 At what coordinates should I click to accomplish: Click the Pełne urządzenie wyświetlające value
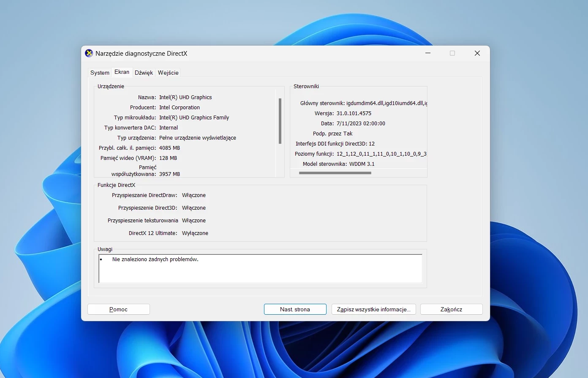click(x=198, y=138)
